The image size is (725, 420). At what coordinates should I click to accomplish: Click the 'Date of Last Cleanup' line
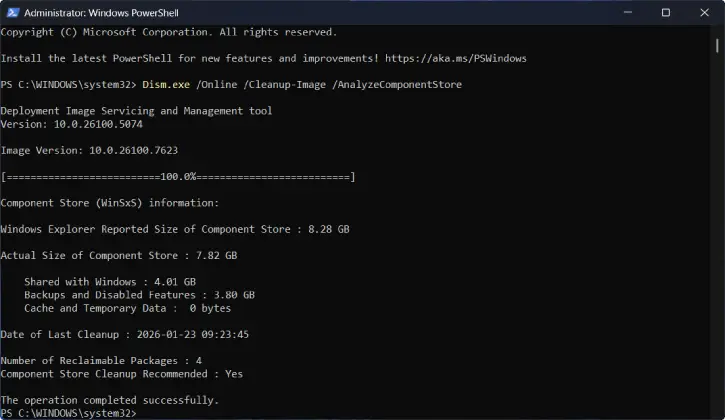click(125, 334)
